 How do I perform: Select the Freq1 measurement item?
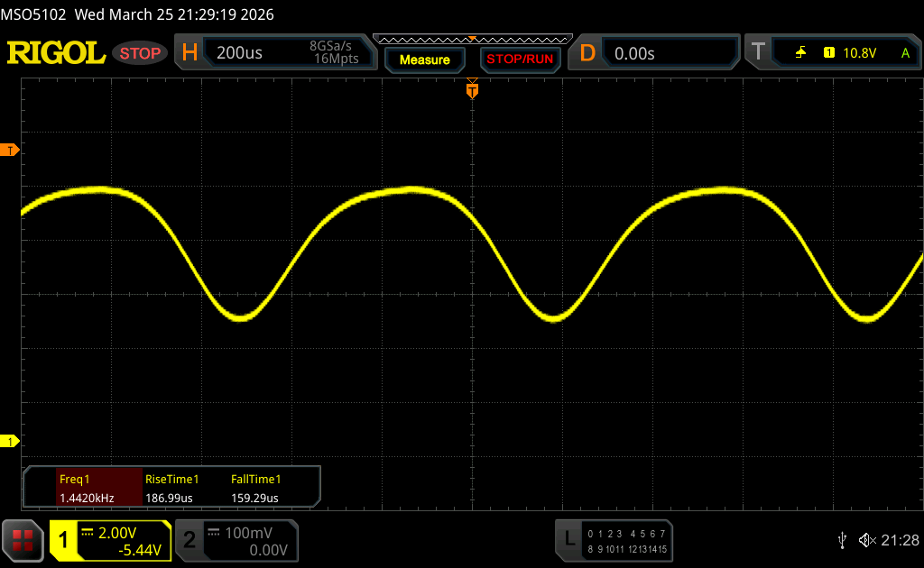pyautogui.click(x=83, y=488)
